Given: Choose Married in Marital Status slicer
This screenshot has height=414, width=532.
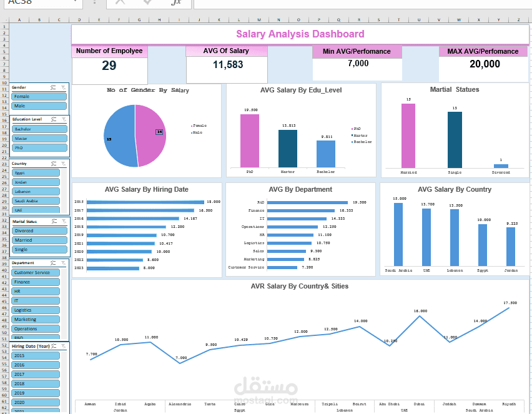Looking at the screenshot, I should click(x=39, y=240).
